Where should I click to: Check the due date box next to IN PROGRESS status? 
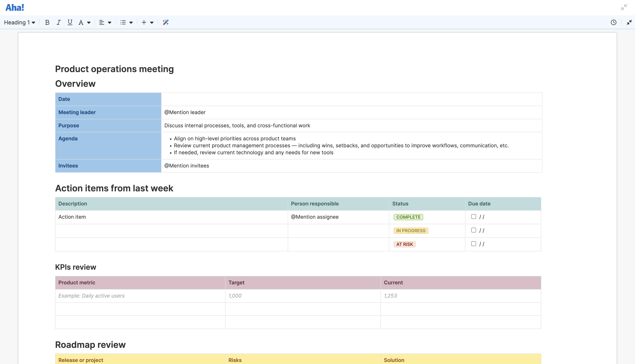coord(473,230)
